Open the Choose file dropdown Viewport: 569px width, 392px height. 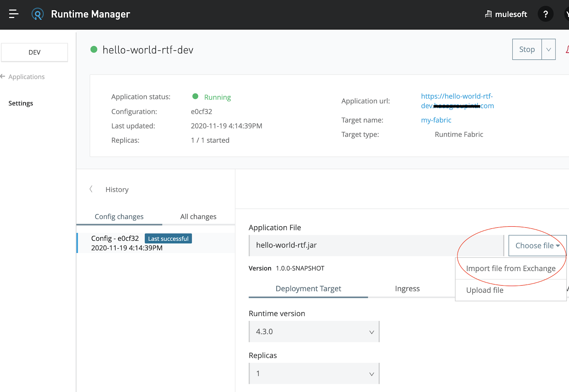(x=537, y=245)
